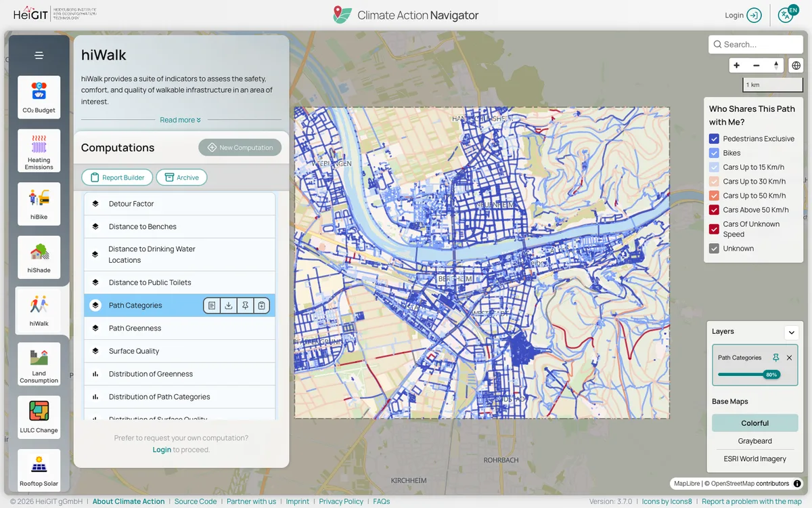Screen dimensions: 812x508
Task: Collapse the Layers panel chevron
Action: point(791,333)
